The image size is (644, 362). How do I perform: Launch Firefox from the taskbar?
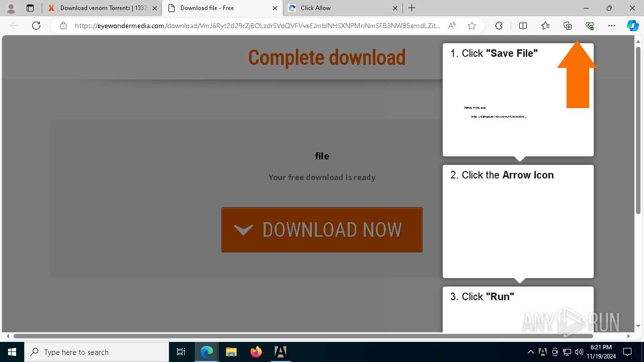coord(256,352)
